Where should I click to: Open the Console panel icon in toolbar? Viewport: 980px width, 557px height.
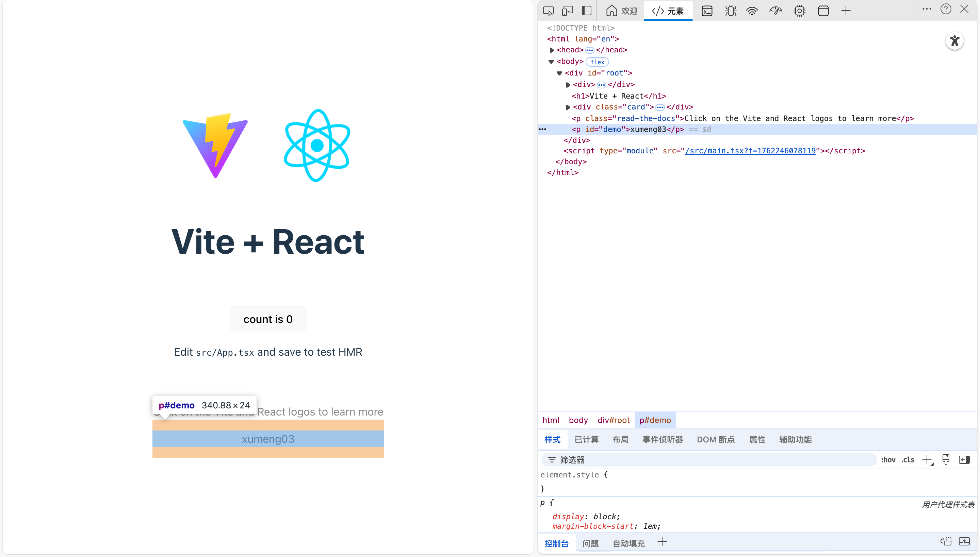pyautogui.click(x=707, y=11)
